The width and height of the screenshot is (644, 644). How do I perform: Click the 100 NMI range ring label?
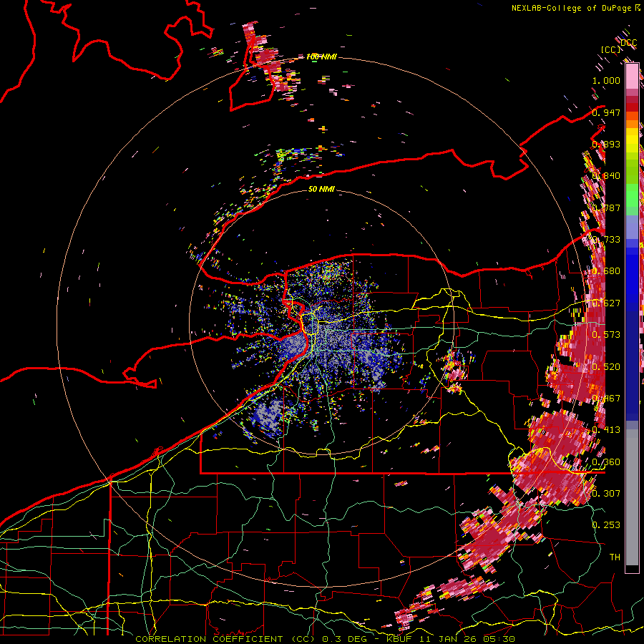[321, 57]
